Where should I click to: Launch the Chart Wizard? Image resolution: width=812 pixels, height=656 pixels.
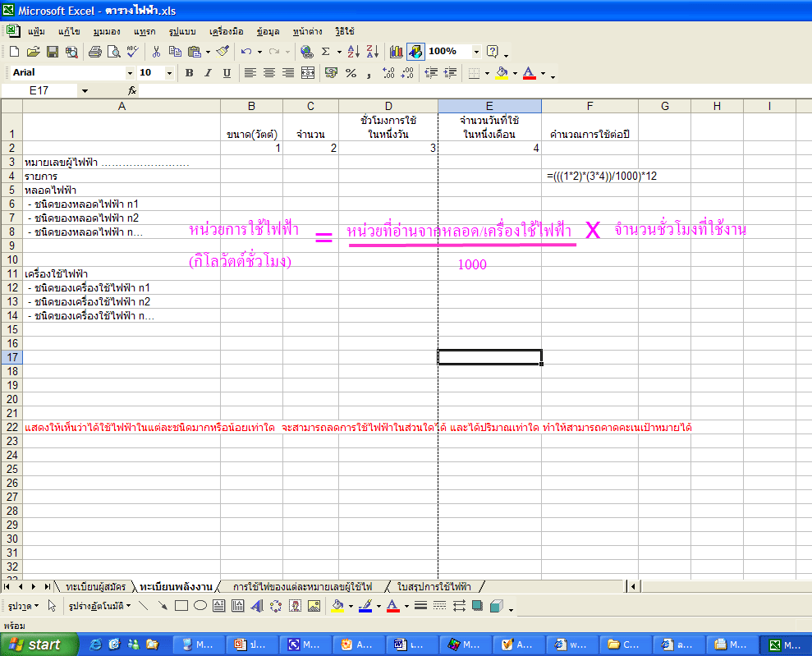[397, 51]
